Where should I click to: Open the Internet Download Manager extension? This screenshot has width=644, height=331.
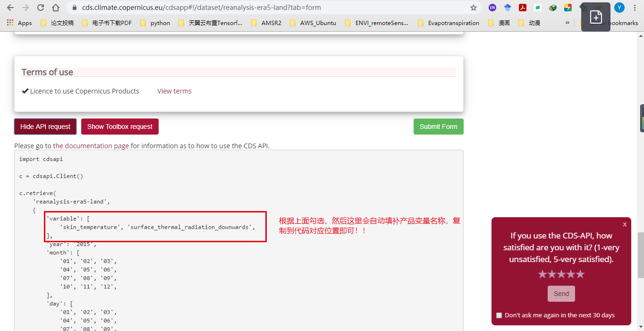tap(553, 8)
